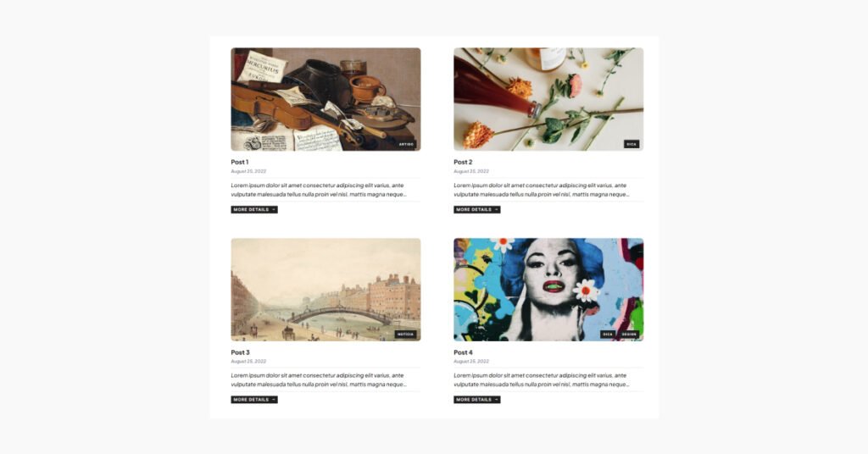This screenshot has height=454, width=868.
Task: Open the Post 1 still-life violin thumbnail
Action: (325, 99)
